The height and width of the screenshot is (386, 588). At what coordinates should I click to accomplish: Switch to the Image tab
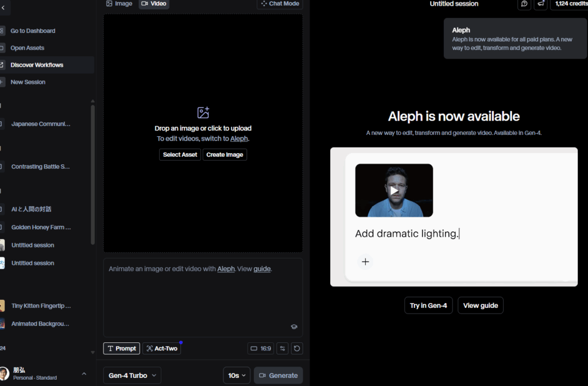pos(119,4)
